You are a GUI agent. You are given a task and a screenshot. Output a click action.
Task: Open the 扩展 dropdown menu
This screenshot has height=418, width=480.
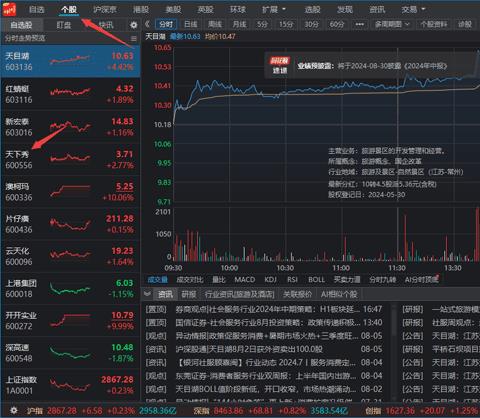point(274,9)
